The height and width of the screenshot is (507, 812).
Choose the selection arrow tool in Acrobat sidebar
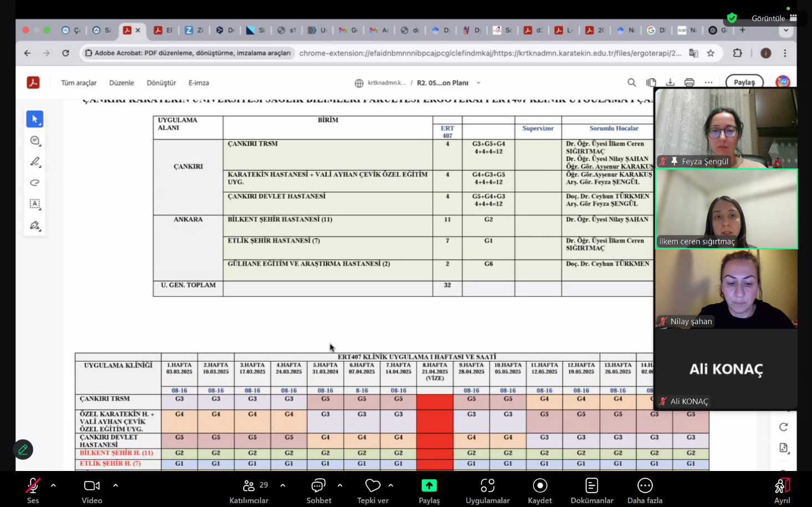coord(35,119)
